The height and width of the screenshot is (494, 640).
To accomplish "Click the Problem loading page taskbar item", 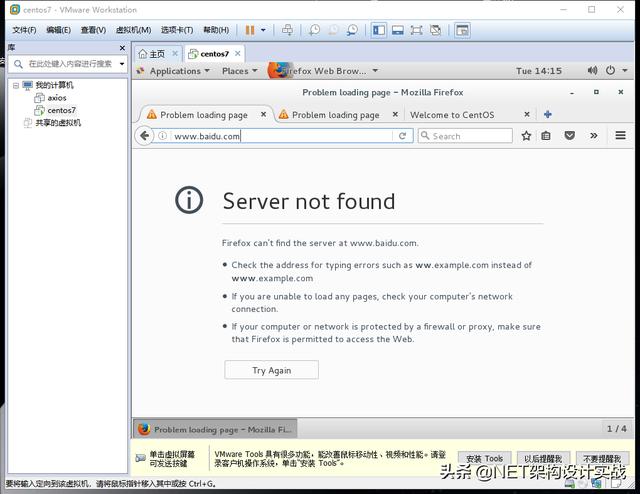I will point(216,429).
